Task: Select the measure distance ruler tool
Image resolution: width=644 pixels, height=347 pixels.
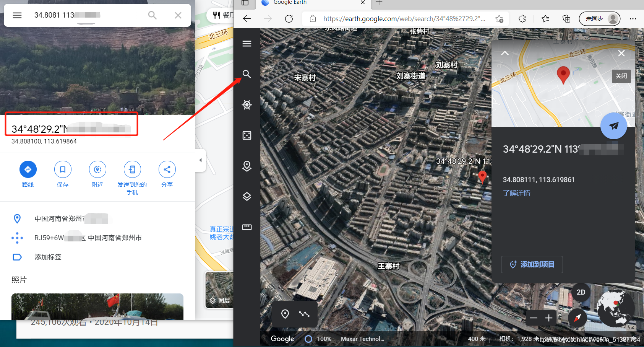Action: point(247,227)
